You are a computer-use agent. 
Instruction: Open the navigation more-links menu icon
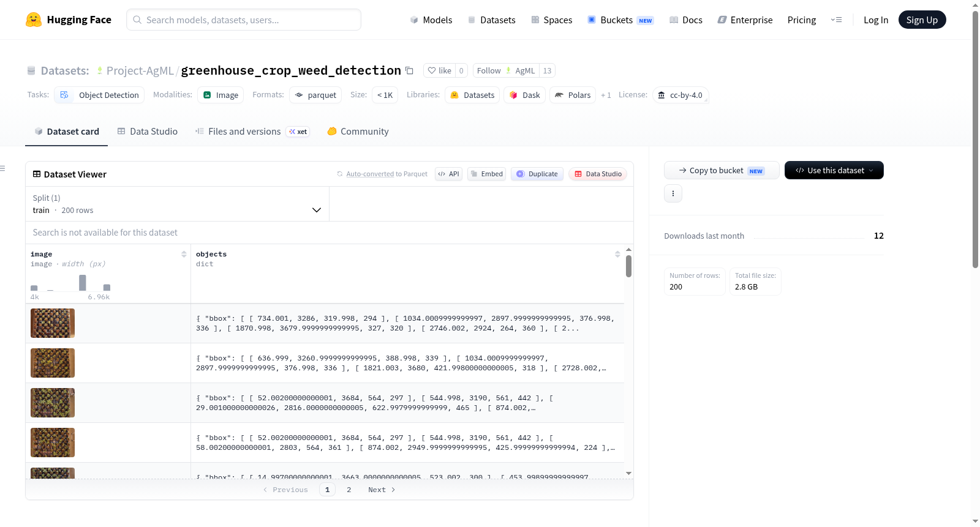coord(836,20)
